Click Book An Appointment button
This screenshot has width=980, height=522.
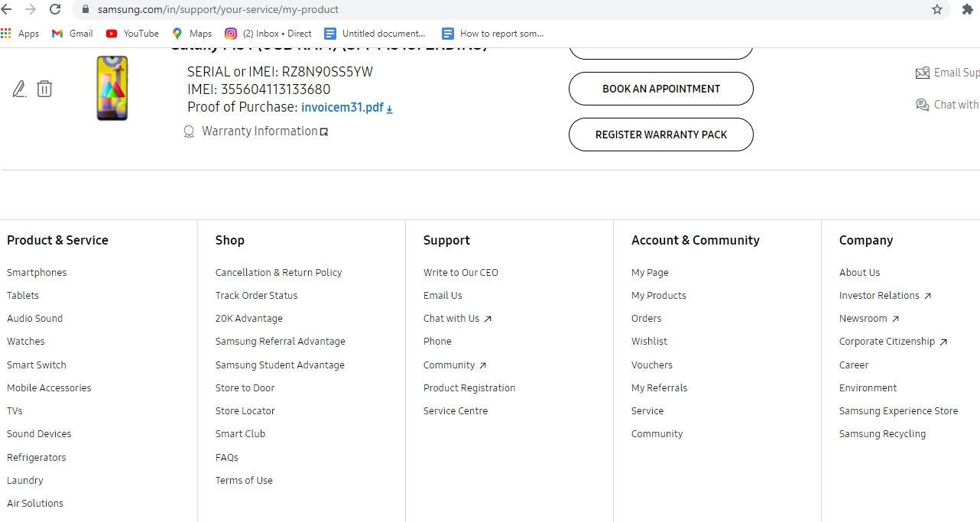coord(661,89)
